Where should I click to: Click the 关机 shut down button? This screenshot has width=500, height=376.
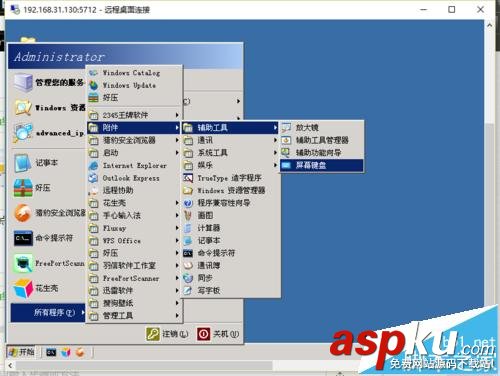(218, 334)
